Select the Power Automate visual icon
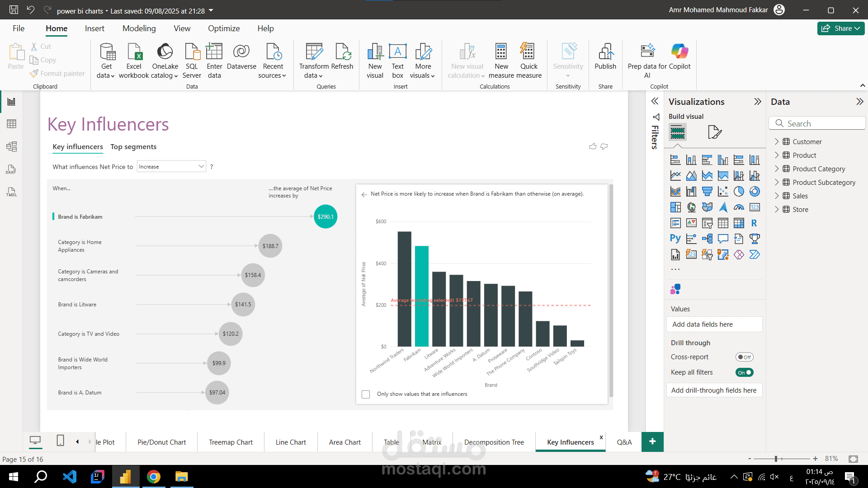This screenshot has width=868, height=488. [x=755, y=254]
